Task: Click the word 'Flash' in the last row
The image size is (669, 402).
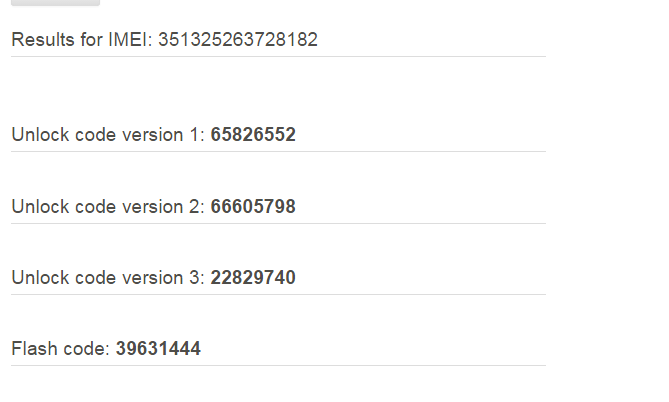Action: click(35, 348)
